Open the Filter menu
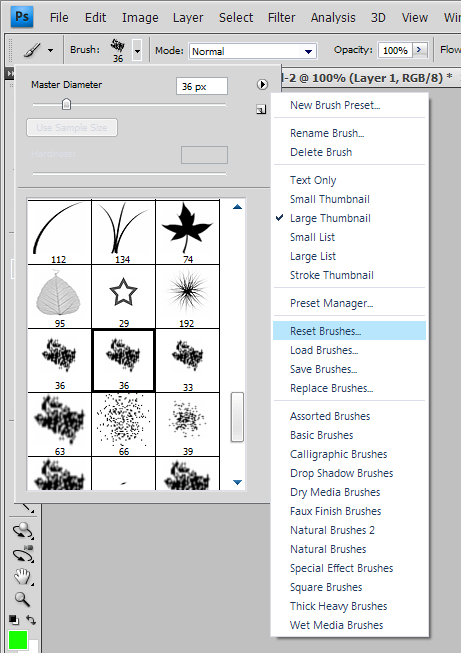The image size is (461, 653). point(282,17)
